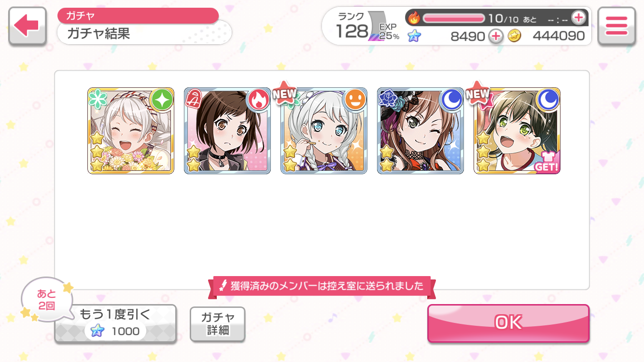Tap the rainbow star gem icon
Image resolution: width=644 pixels, height=362 pixels.
[x=414, y=36]
